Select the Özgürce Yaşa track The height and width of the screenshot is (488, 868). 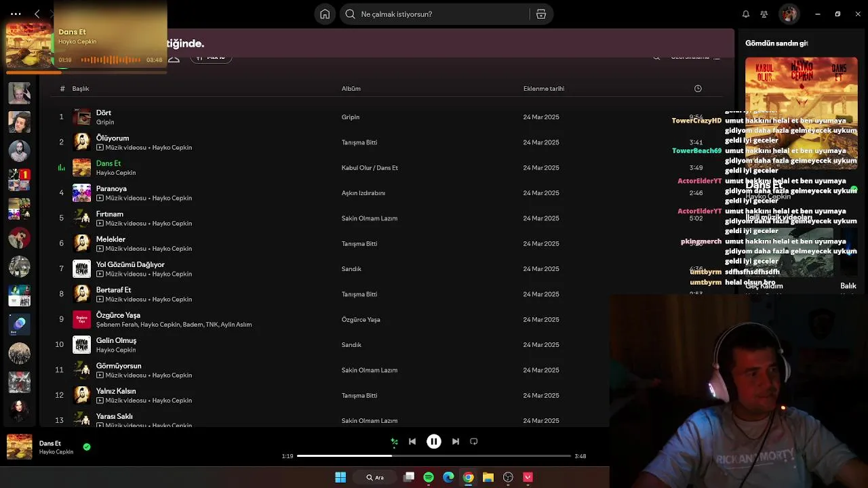118,315
